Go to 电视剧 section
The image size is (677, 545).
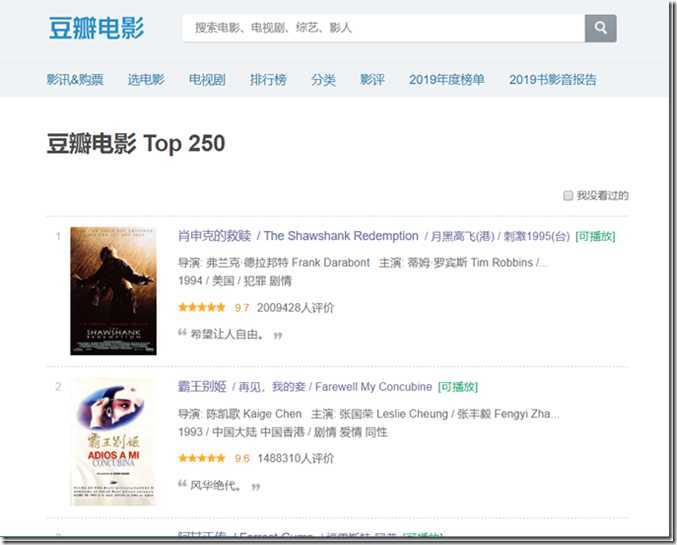[207, 80]
